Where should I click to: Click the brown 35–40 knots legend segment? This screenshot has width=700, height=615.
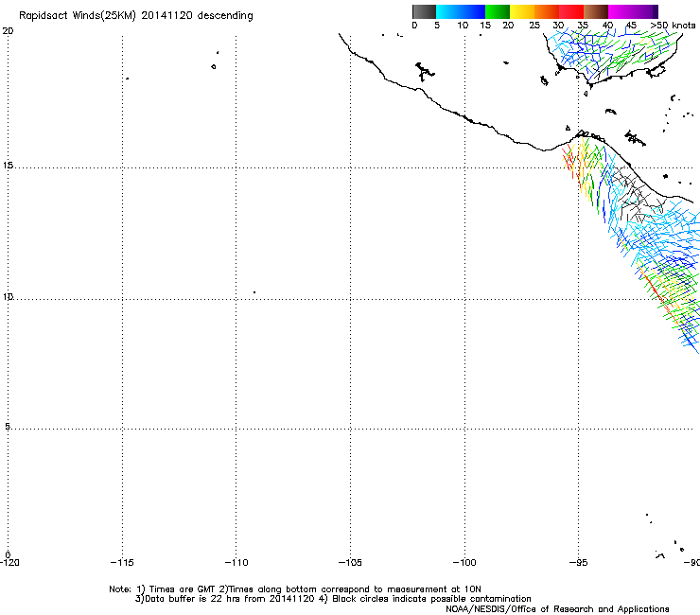(x=596, y=11)
